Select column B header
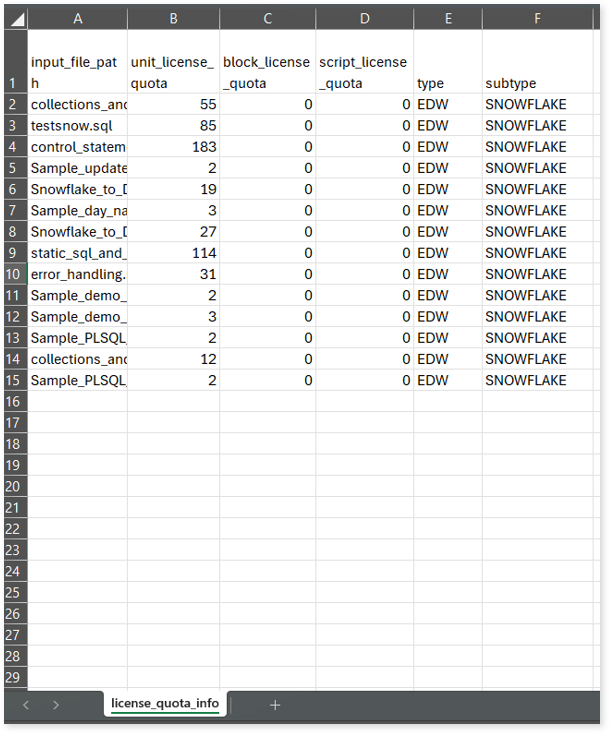This screenshot has width=610, height=734. pos(173,18)
